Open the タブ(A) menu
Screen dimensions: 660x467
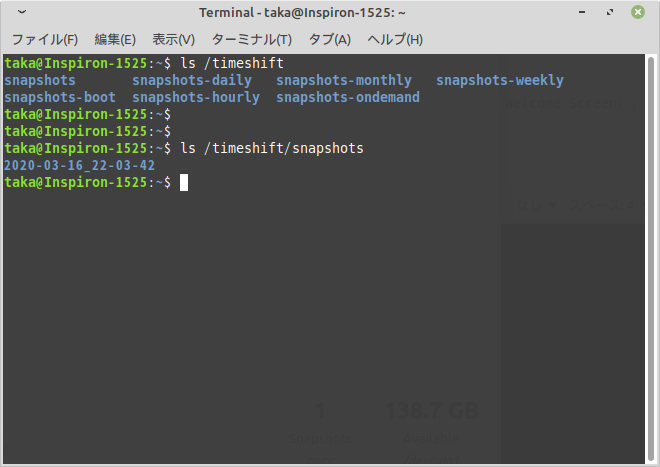(330, 40)
